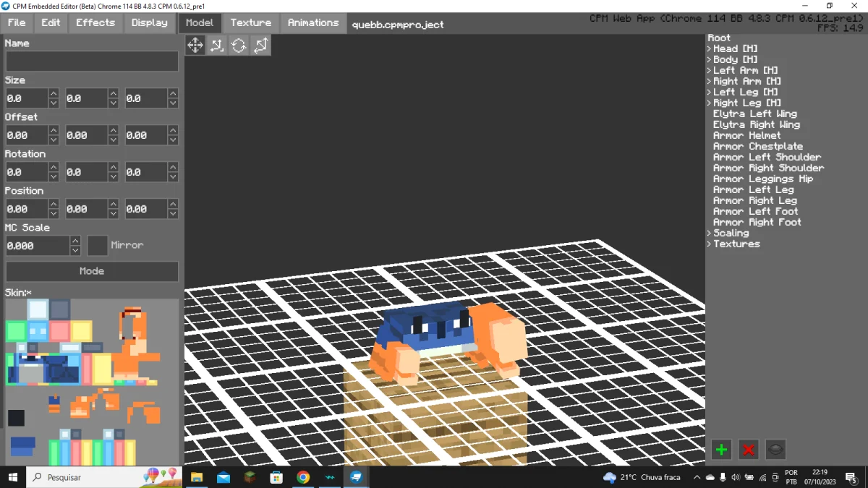Click the microphone tray icon

pos(723,477)
